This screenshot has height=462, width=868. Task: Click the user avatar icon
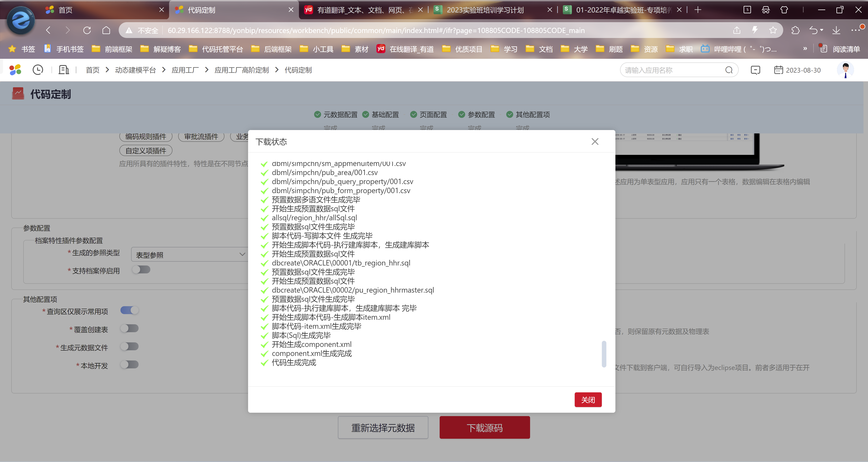845,70
